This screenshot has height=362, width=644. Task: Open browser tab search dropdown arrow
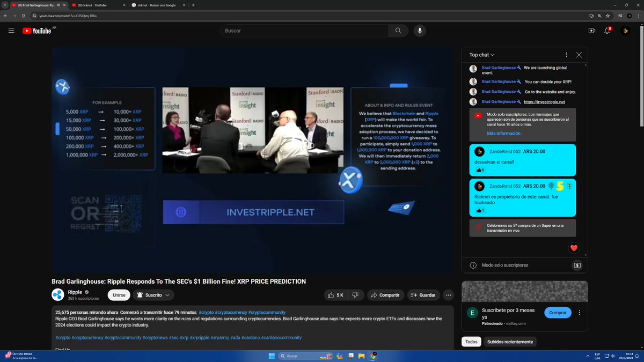tap(5, 5)
